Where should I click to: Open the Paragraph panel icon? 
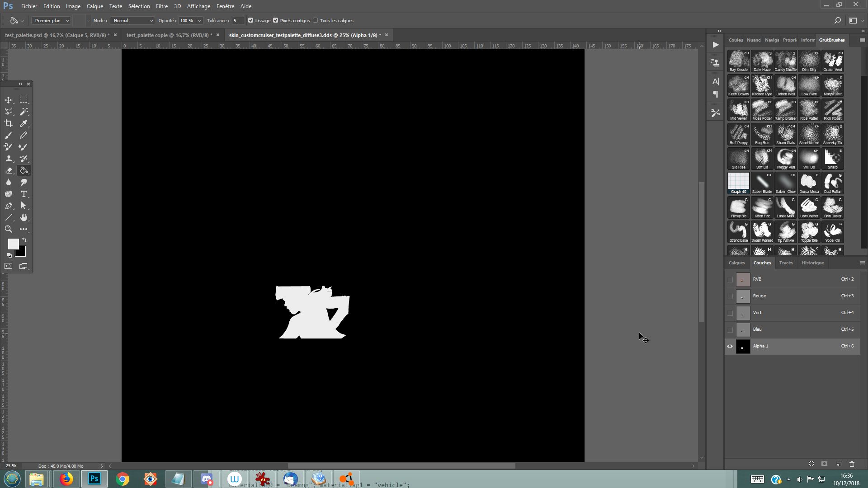tap(716, 94)
